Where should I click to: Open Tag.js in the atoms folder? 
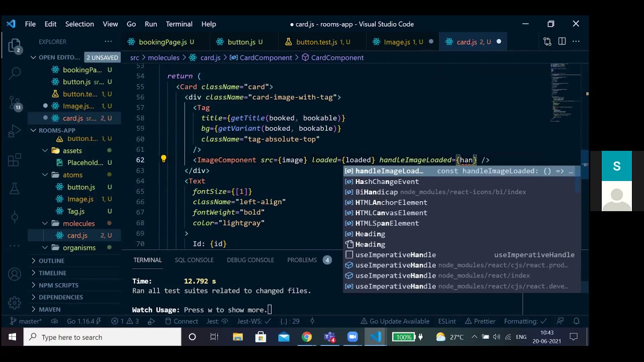point(76,211)
